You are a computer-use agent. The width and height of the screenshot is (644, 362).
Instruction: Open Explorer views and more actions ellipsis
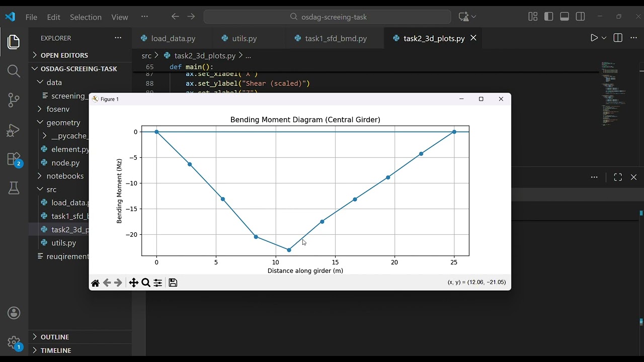pyautogui.click(x=118, y=38)
